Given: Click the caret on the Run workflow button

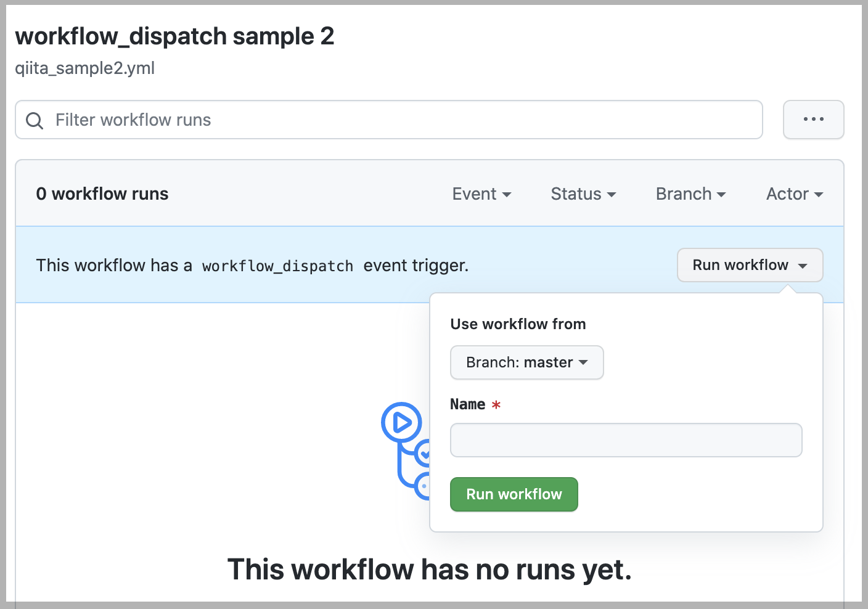Looking at the screenshot, I should tap(803, 265).
